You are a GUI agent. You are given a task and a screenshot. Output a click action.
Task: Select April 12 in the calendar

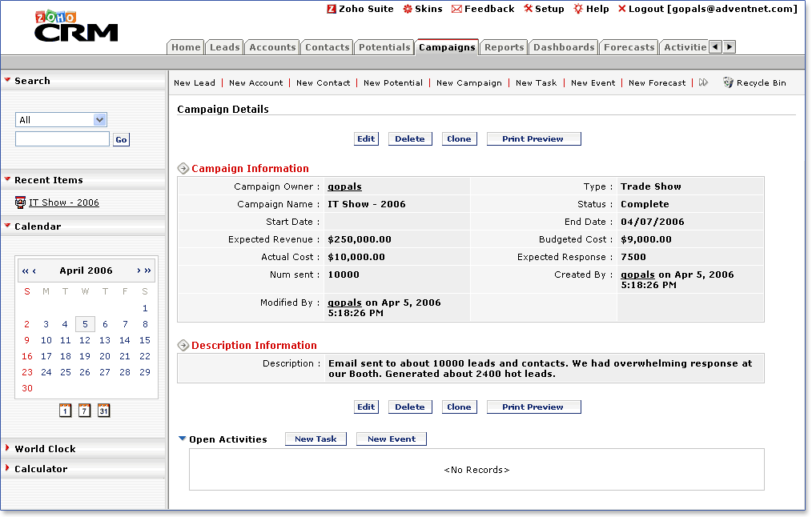(x=85, y=340)
